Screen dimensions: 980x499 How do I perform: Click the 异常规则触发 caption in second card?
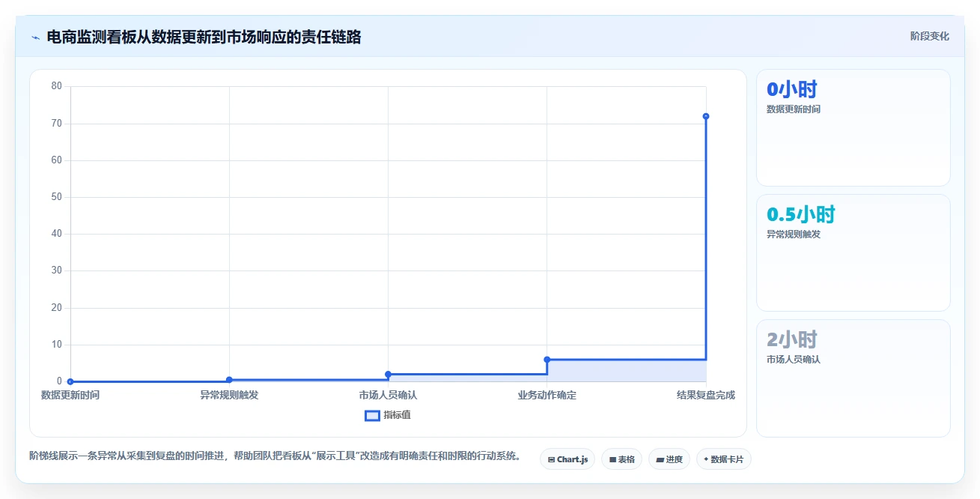pos(794,235)
